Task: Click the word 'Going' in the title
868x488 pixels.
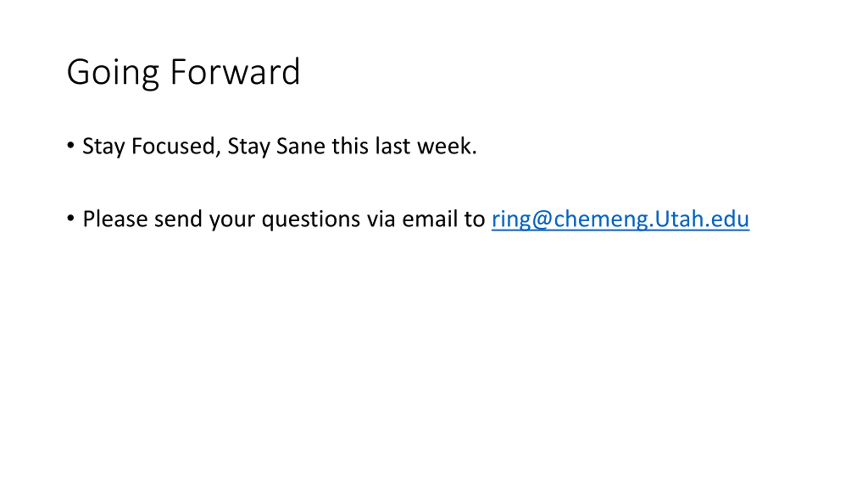Action: 113,74
